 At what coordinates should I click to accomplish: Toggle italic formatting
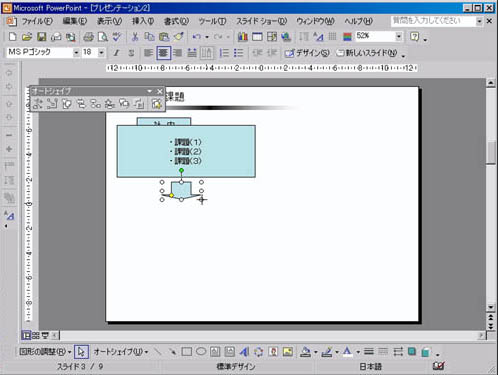click(x=116, y=53)
